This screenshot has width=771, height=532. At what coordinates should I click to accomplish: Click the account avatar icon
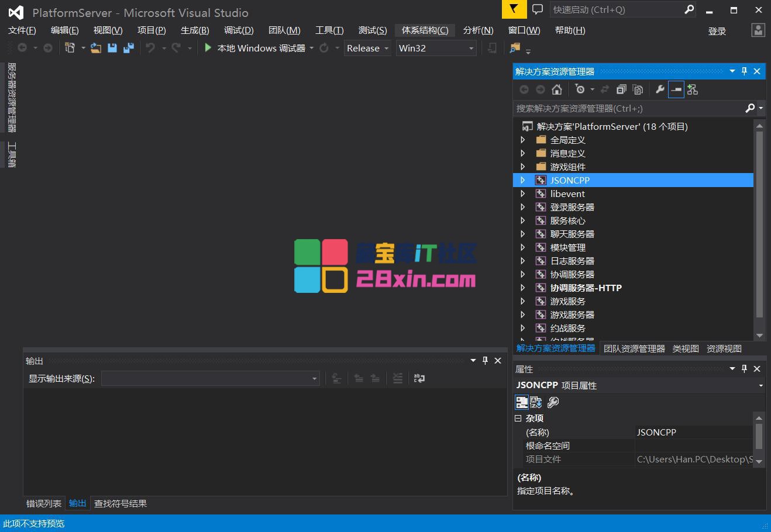coord(758,30)
